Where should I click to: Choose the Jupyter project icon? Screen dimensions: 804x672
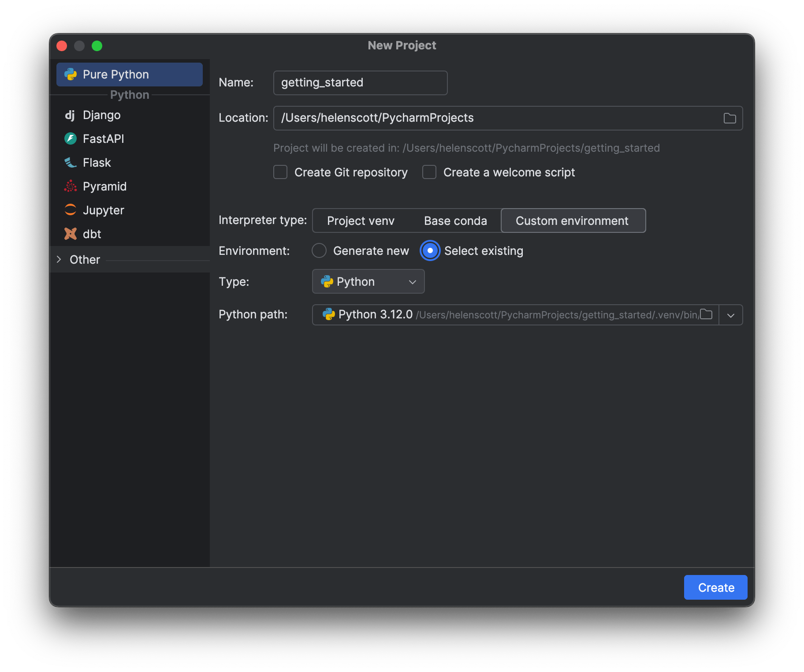pyautogui.click(x=71, y=210)
